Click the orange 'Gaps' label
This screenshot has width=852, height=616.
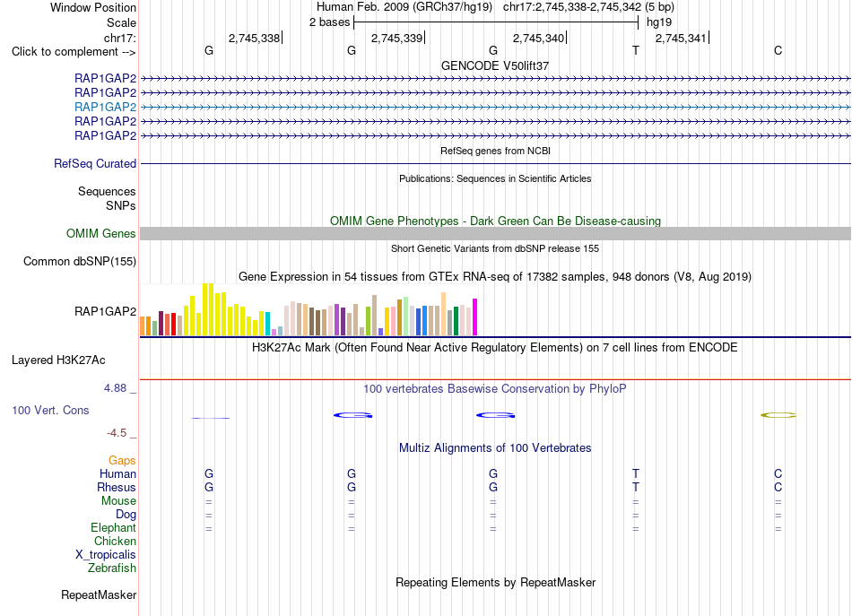(122, 461)
